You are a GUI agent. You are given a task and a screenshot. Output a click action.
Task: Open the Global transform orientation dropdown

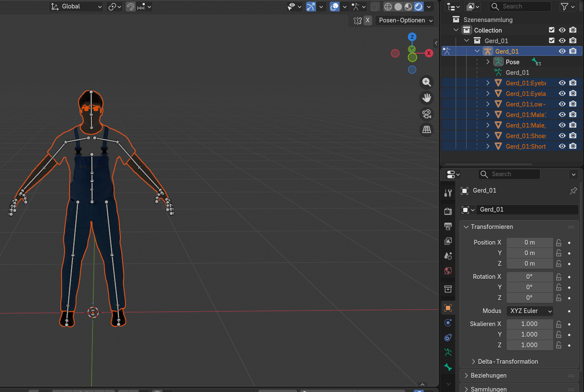(76, 6)
